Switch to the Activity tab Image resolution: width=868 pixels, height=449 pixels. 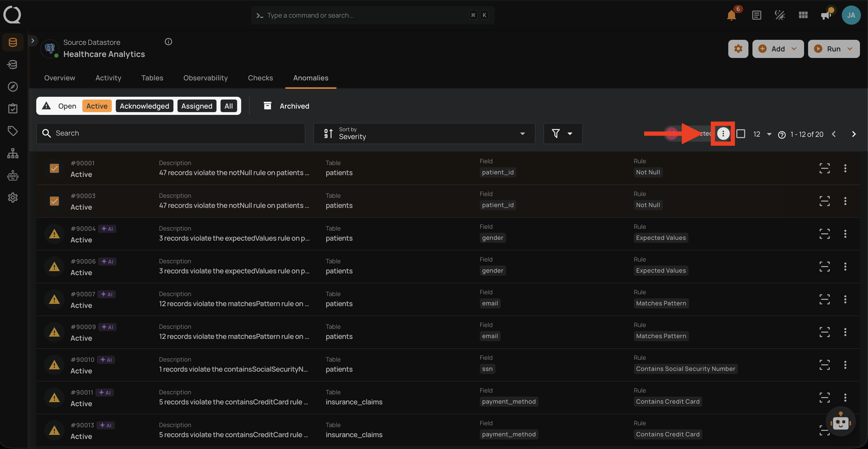point(108,78)
